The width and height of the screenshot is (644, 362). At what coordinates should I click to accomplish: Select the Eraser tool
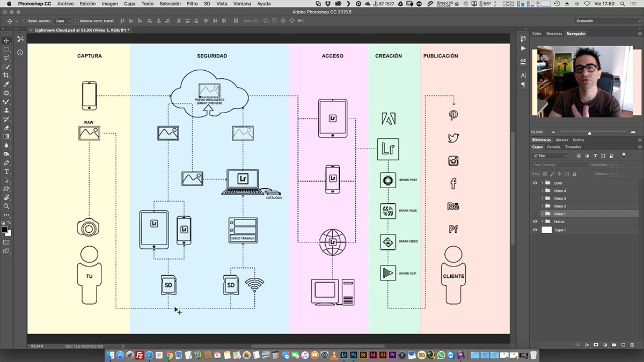6,128
